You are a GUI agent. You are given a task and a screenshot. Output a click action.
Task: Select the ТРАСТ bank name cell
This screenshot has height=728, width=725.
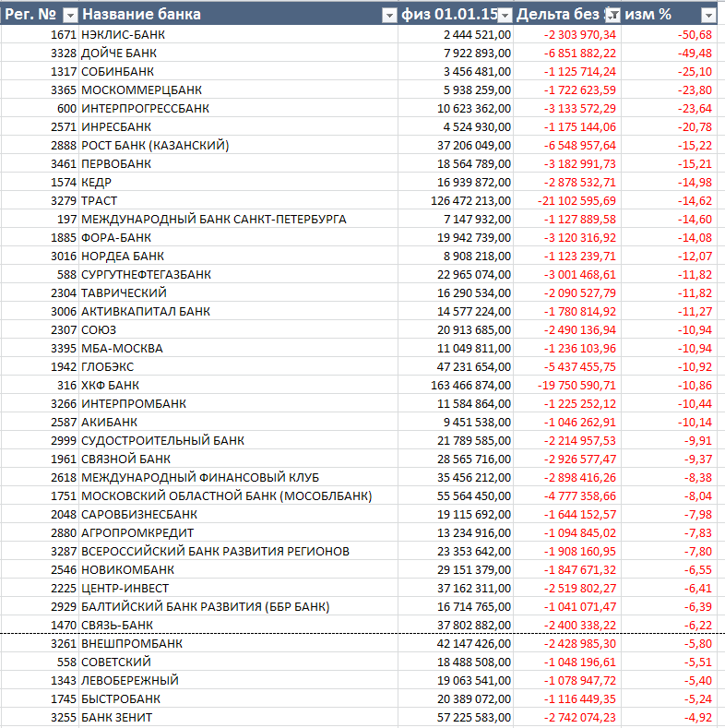pyautogui.click(x=238, y=200)
